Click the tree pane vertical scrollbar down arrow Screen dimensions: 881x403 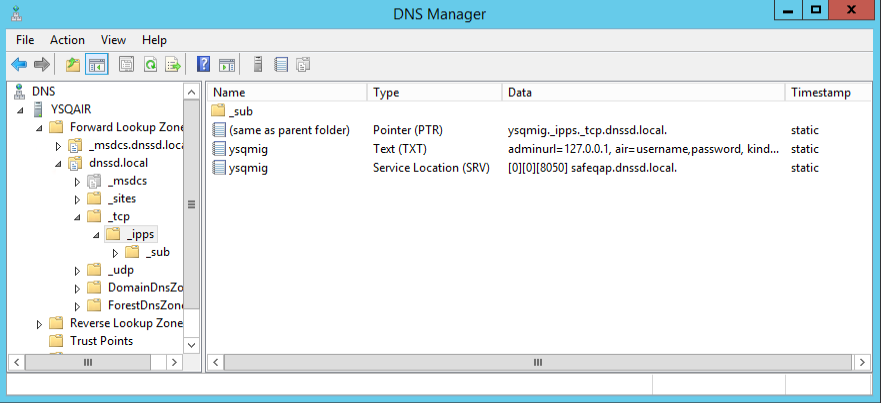point(192,344)
